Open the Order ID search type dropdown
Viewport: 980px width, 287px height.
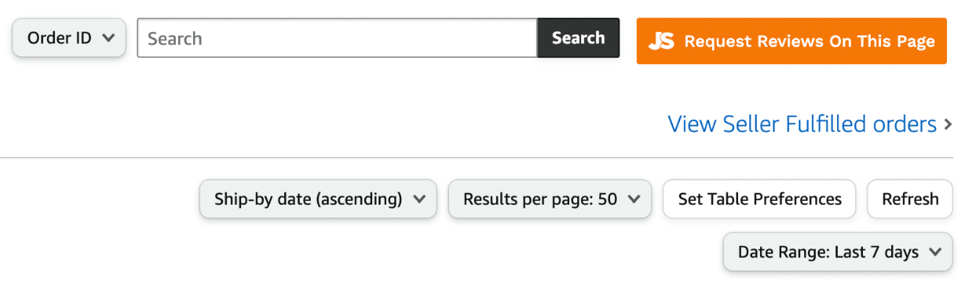point(69,38)
